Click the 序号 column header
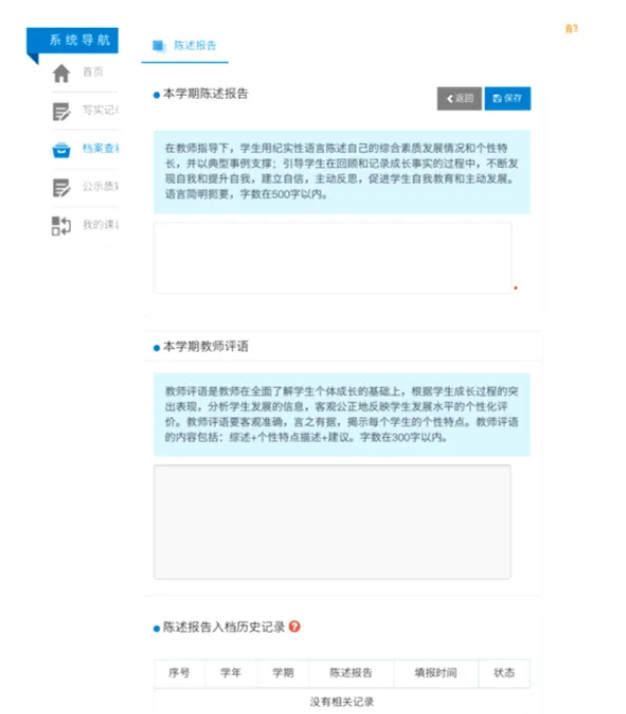The width and height of the screenshot is (626, 714). (x=179, y=673)
